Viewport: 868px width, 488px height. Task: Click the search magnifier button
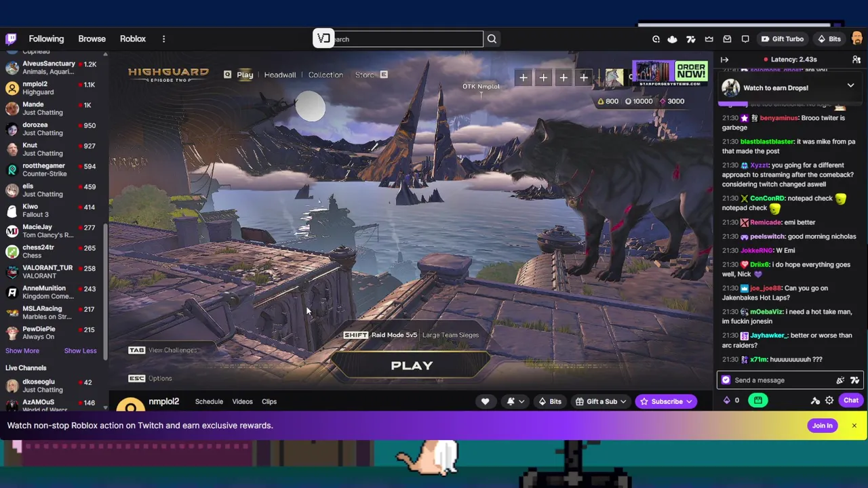pyautogui.click(x=492, y=39)
